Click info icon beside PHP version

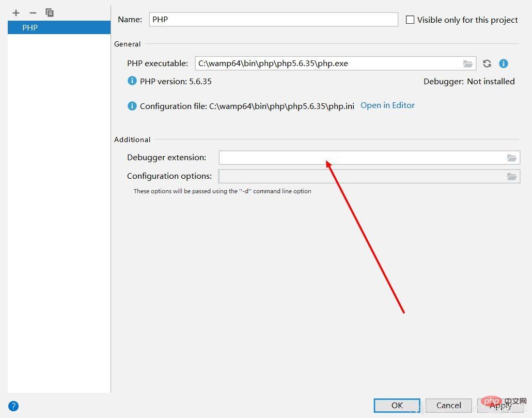tap(132, 81)
